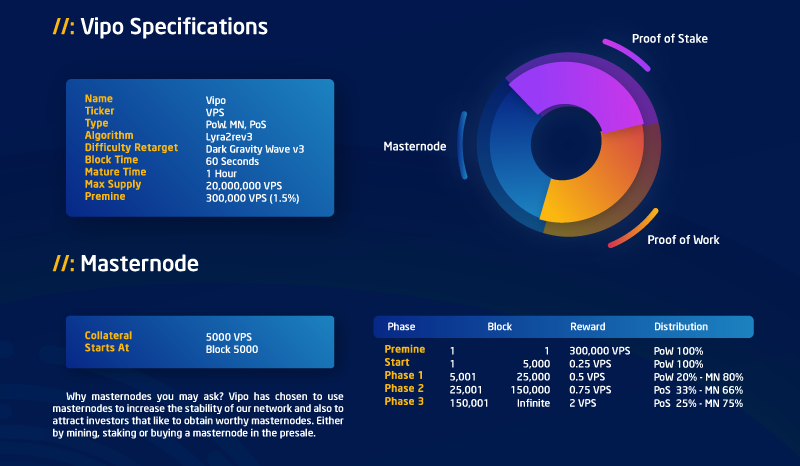Select the "Name" label in specifications
The width and height of the screenshot is (800, 466).
click(x=98, y=99)
